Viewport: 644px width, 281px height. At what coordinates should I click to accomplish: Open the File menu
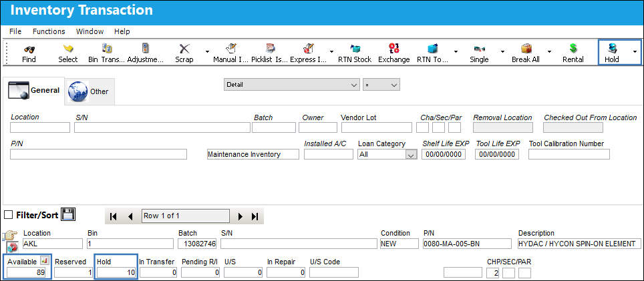click(x=15, y=31)
